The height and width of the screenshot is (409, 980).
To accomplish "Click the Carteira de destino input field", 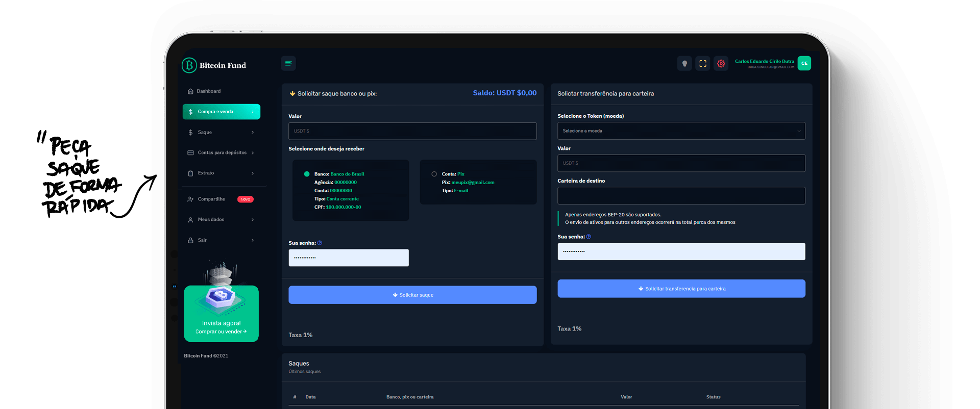I will pos(681,196).
